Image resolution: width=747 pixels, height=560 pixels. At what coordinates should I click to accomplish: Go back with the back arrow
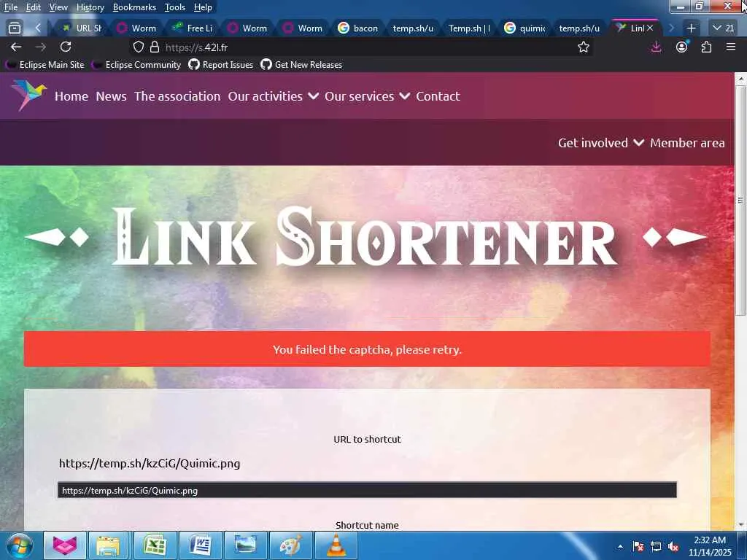pos(16,47)
